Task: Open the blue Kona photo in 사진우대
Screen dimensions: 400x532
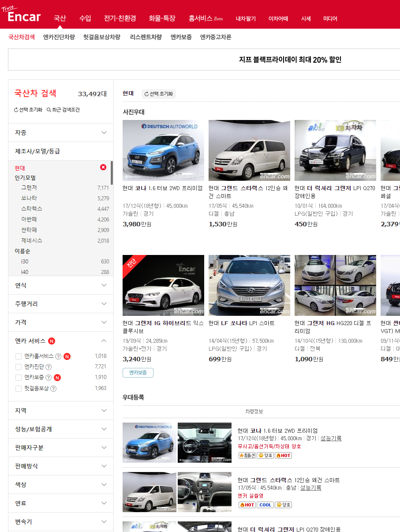Action: [163, 150]
